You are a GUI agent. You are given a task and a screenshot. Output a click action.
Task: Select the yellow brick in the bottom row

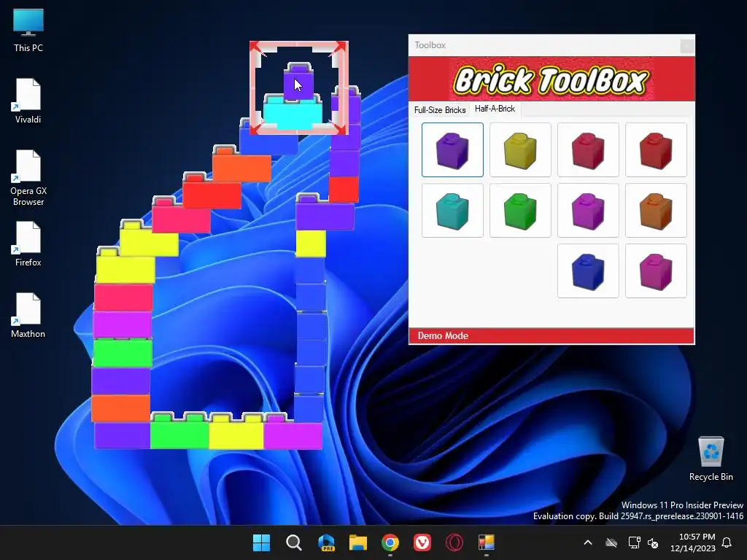tap(236, 432)
